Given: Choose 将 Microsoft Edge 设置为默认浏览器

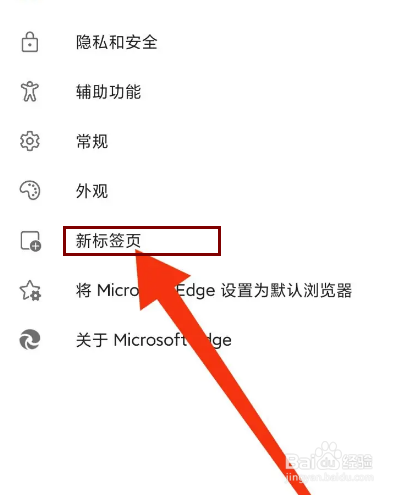Looking at the screenshot, I should coord(214,290).
